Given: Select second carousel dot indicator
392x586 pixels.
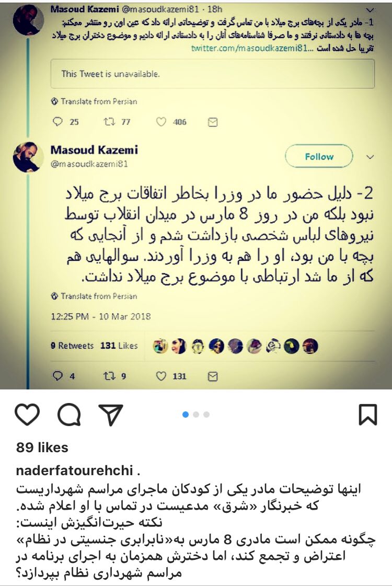Looking at the screenshot, I should click(196, 415).
